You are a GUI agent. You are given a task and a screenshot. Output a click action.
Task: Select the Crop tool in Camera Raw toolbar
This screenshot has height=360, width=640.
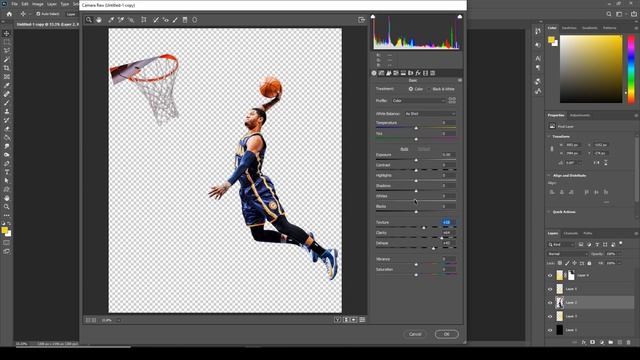point(144,20)
